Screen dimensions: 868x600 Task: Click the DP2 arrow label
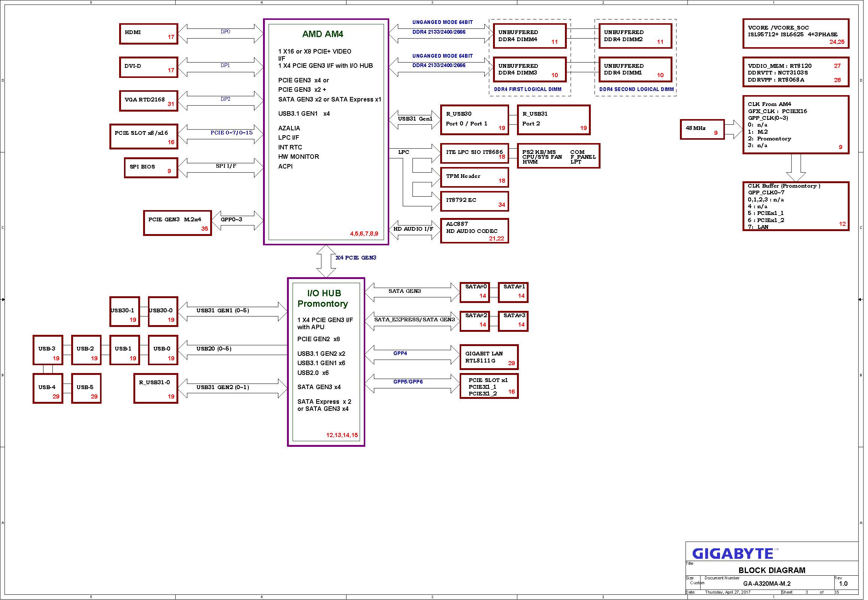click(226, 100)
